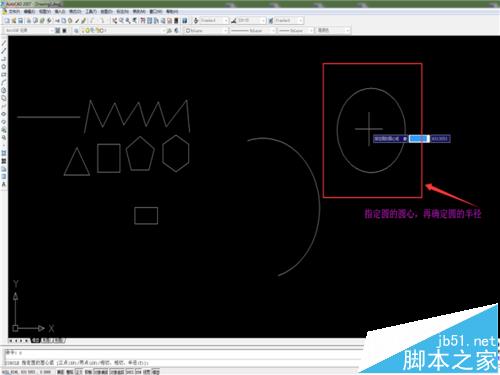Viewport: 500px width, 375px height.
Task: Select the Rectangle draw tool
Action: pyautogui.click(x=4, y=74)
